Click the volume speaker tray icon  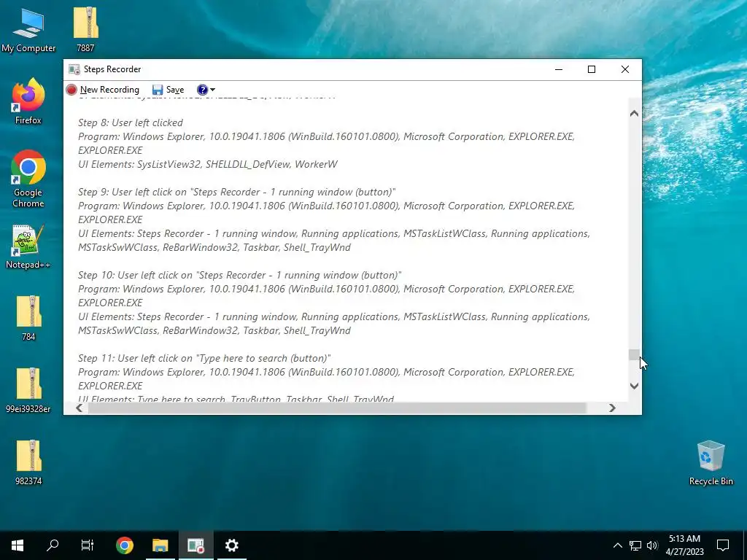pyautogui.click(x=652, y=545)
